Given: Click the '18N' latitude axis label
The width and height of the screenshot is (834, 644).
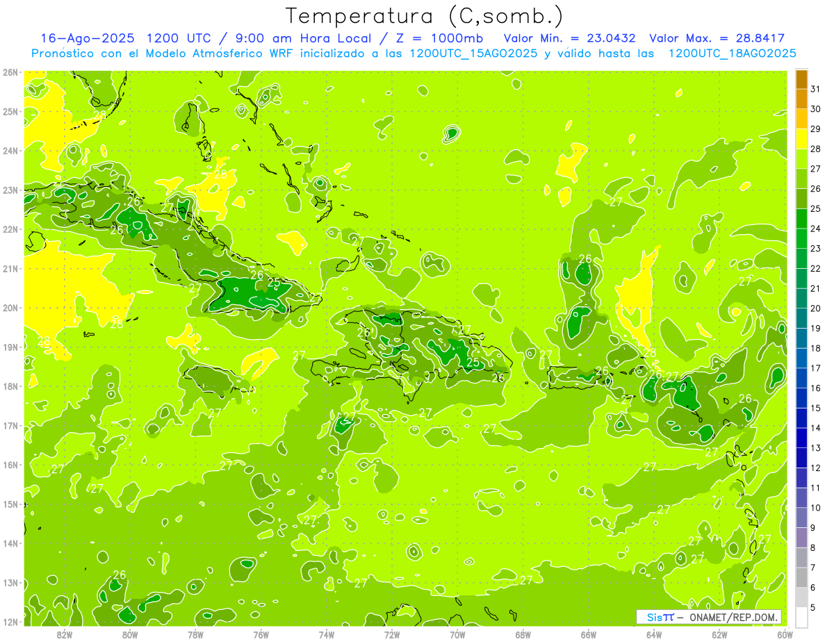Looking at the screenshot, I should click(10, 386).
